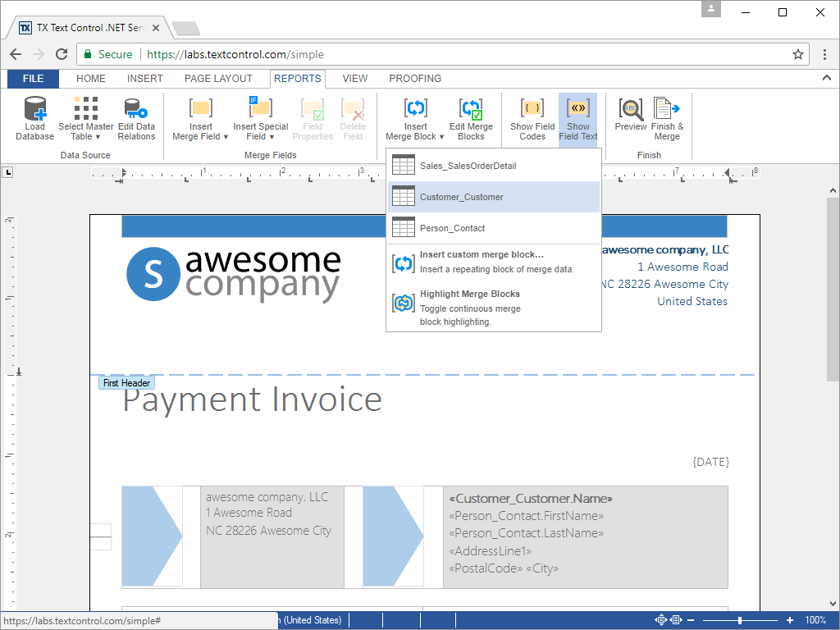Image resolution: width=840 pixels, height=630 pixels.
Task: Switch to the PROOFING tab
Action: 415,79
